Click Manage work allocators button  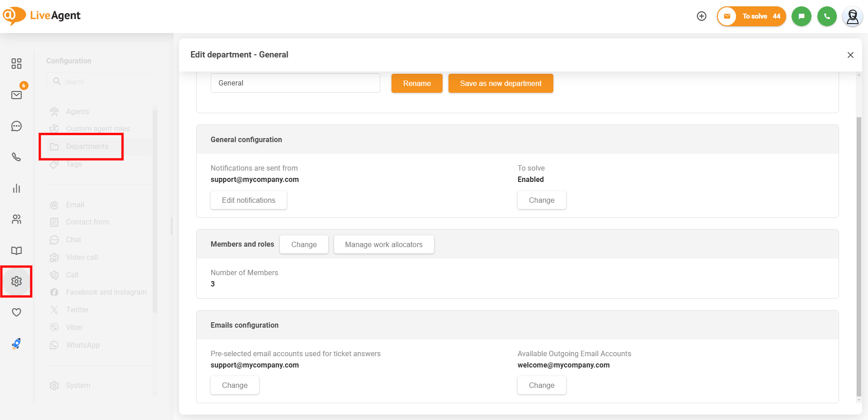383,244
